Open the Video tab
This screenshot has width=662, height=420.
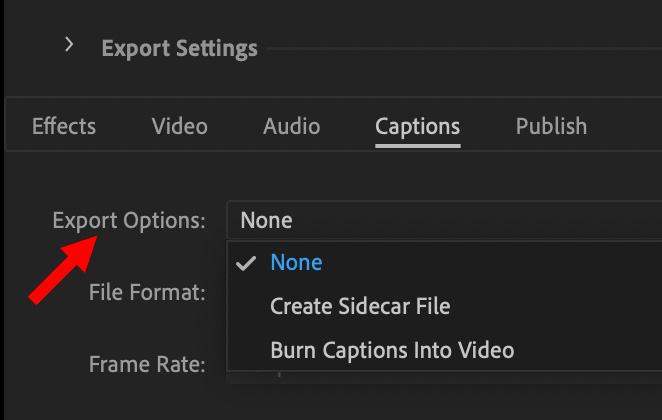(180, 126)
